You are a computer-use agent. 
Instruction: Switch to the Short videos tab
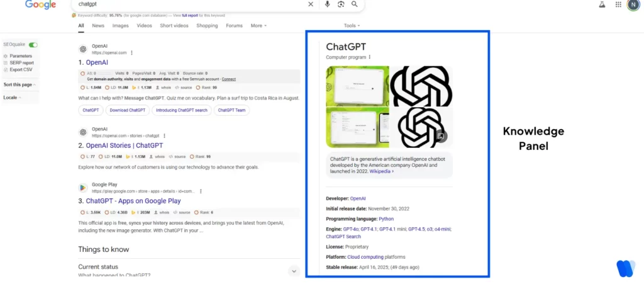tap(174, 25)
